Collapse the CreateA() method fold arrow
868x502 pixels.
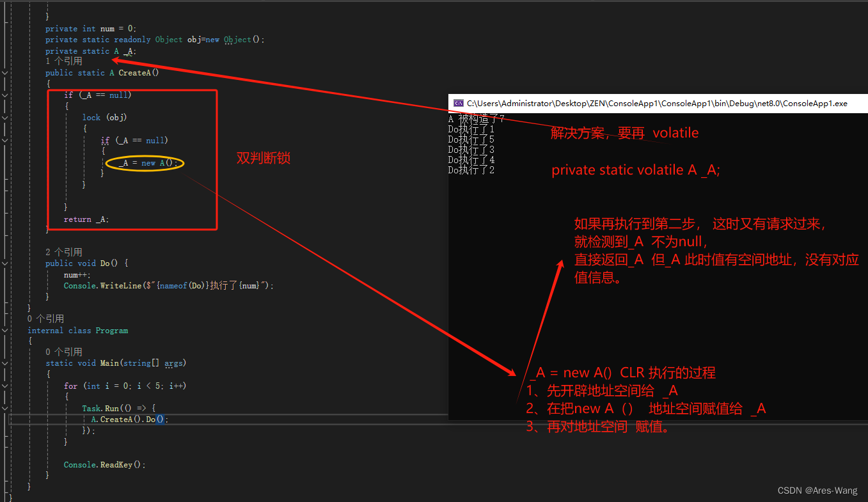pos(5,73)
